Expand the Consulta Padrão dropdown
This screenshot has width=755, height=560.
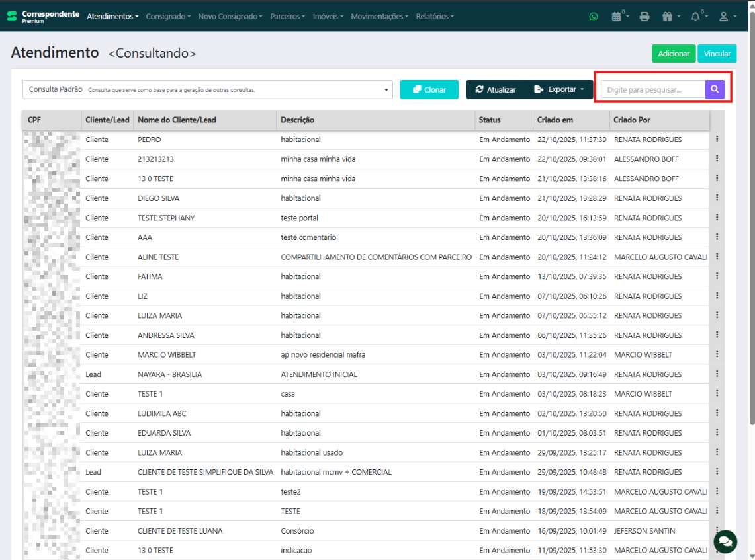pyautogui.click(x=208, y=89)
